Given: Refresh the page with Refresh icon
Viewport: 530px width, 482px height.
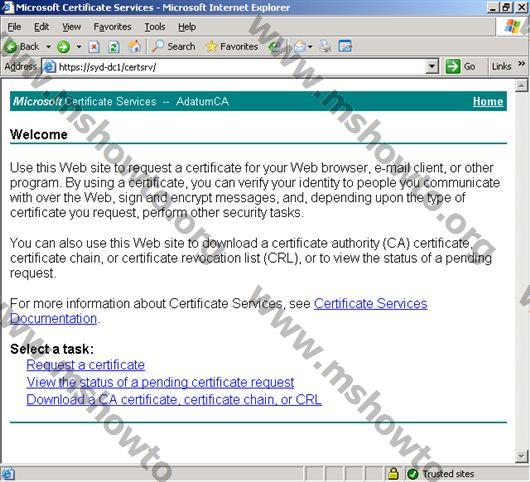Looking at the screenshot, I should [114, 47].
